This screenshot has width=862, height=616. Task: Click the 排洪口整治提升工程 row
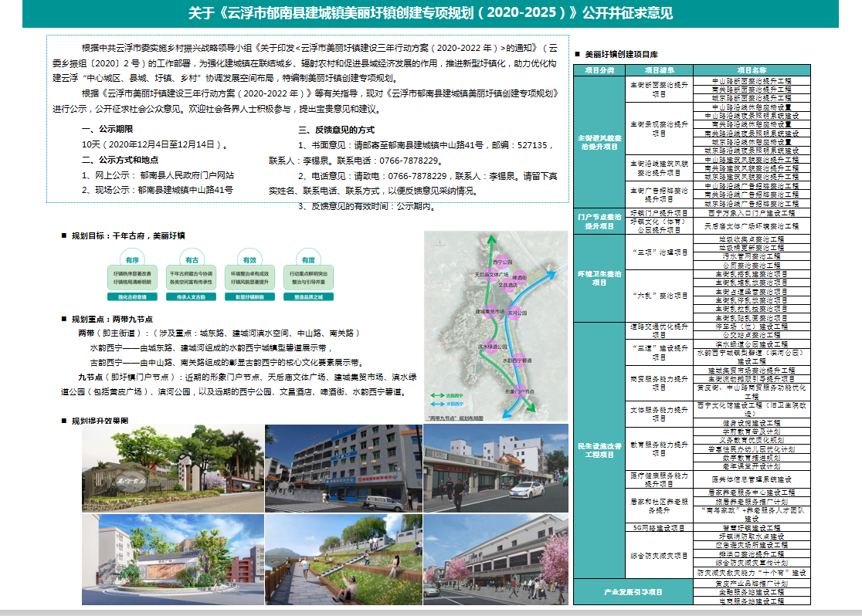click(752, 554)
